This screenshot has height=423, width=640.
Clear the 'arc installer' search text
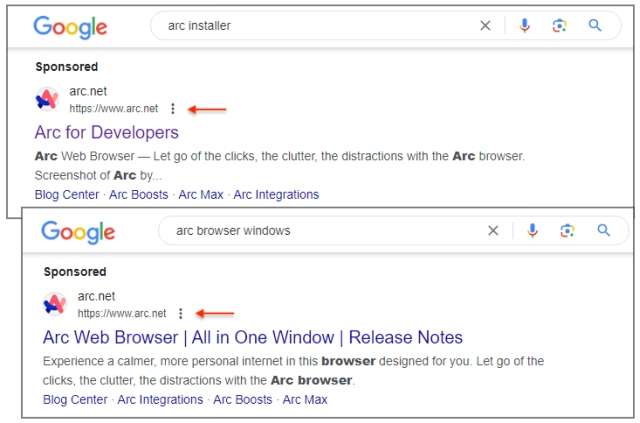485,26
